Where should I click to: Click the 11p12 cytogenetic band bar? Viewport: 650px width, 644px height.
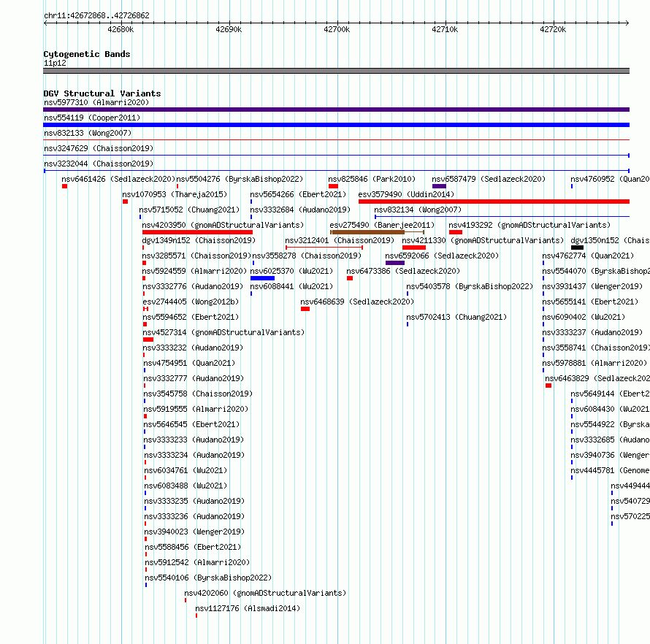tap(336, 71)
